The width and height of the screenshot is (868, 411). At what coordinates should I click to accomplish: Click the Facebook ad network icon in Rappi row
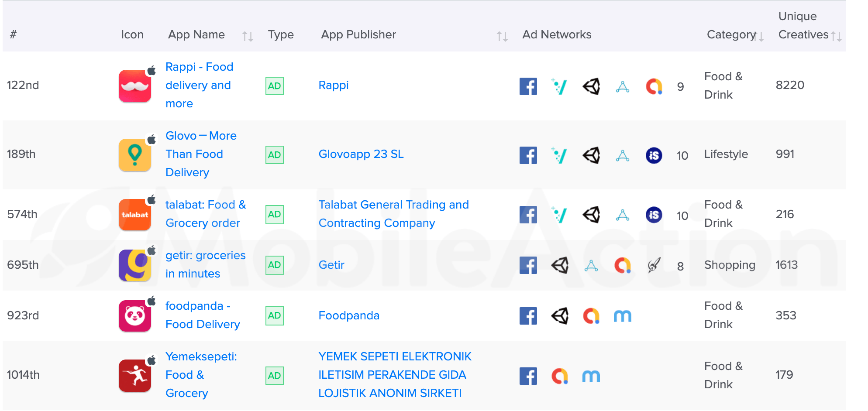pos(528,86)
